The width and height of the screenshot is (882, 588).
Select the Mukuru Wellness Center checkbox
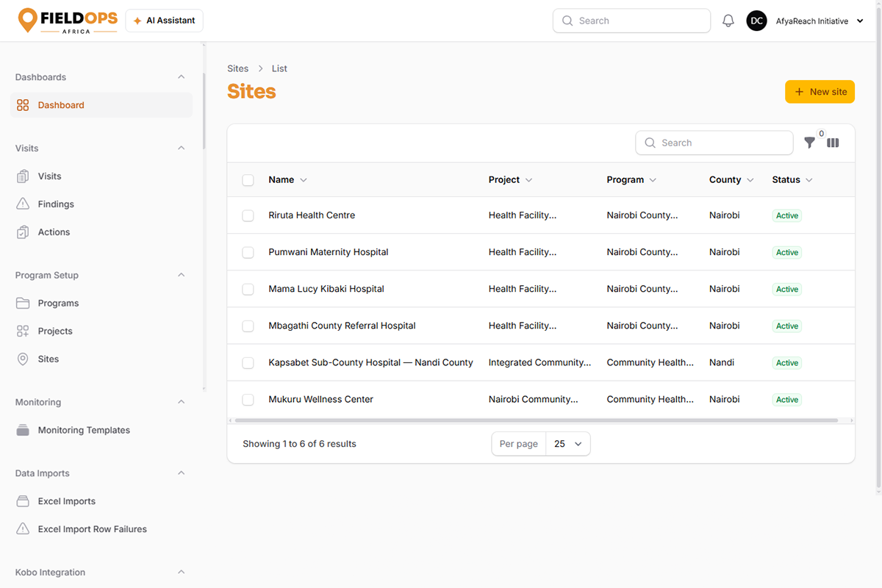click(x=248, y=400)
